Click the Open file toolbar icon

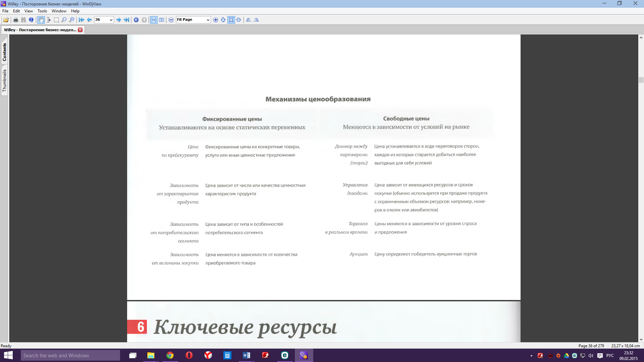pyautogui.click(x=6, y=20)
